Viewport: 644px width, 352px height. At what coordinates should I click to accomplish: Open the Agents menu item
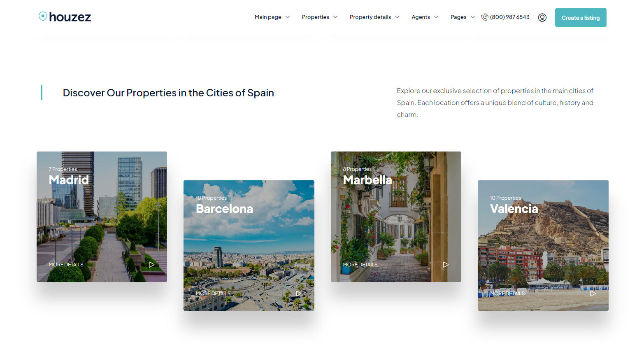tap(421, 17)
